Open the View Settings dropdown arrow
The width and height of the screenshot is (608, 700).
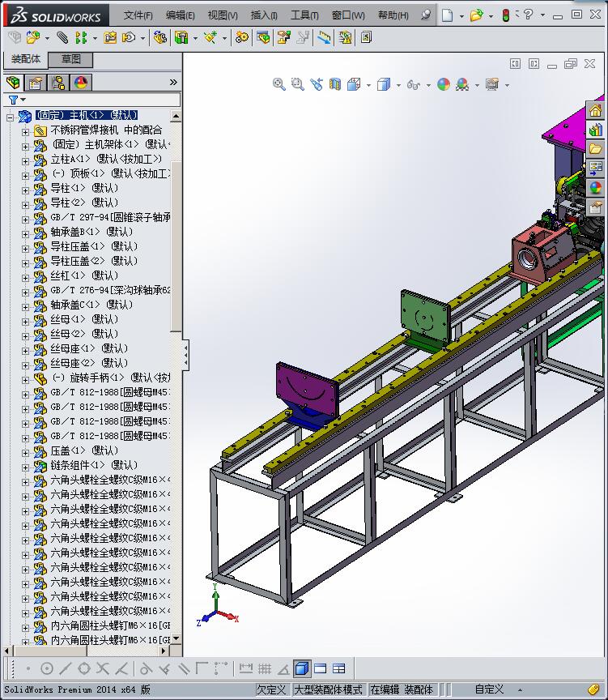coord(507,85)
